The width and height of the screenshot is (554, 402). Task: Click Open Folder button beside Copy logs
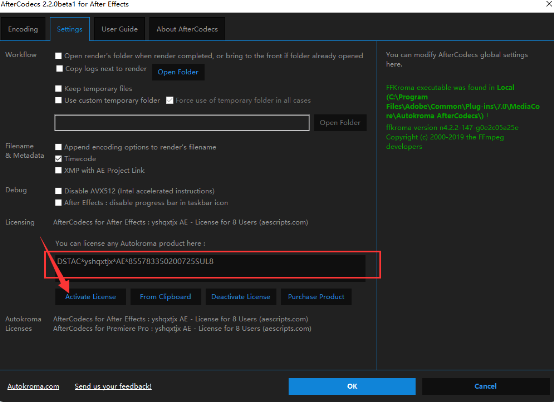click(178, 72)
